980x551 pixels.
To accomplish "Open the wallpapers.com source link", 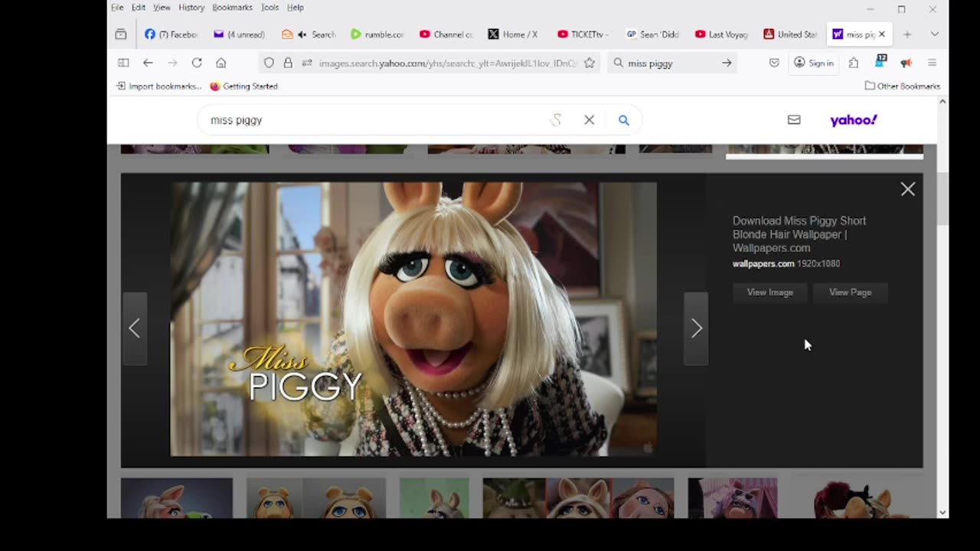I will pyautogui.click(x=763, y=263).
